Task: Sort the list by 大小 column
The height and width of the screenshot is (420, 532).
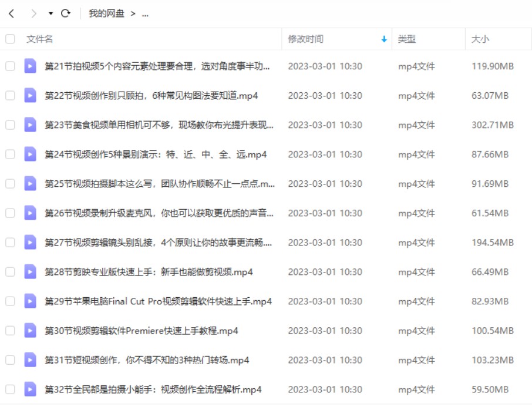Action: [x=480, y=39]
